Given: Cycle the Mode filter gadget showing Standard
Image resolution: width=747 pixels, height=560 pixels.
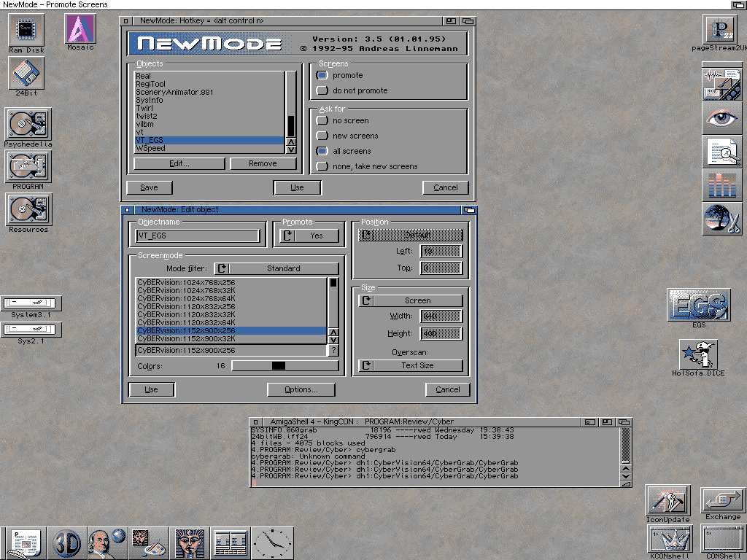Looking at the screenshot, I should coord(276,268).
